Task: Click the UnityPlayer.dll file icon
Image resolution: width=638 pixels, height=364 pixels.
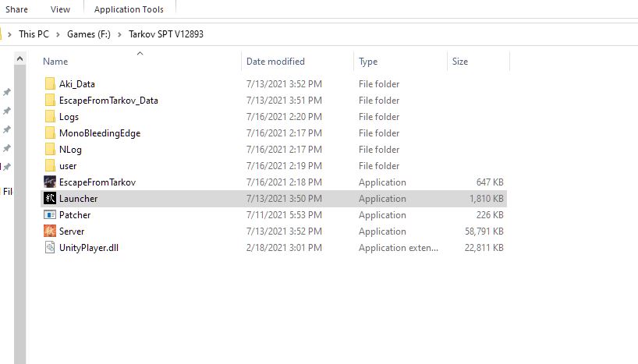Action: pos(50,247)
